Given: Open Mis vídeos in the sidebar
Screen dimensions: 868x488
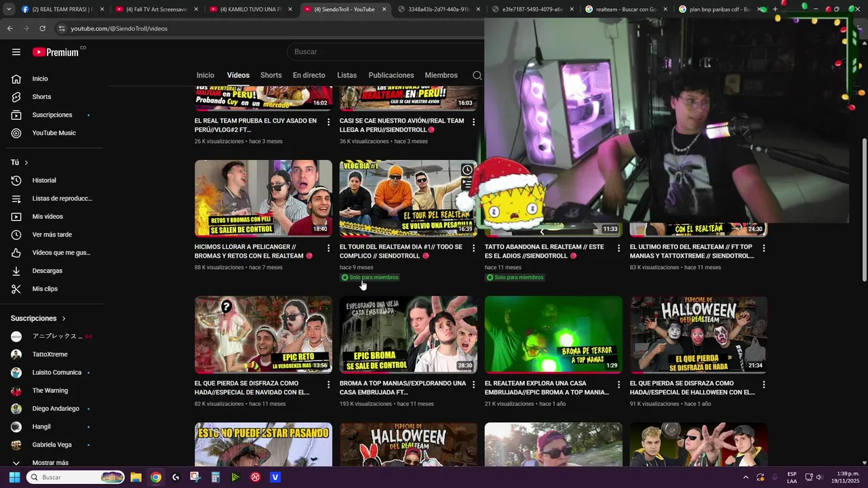Looking at the screenshot, I should coord(47,216).
